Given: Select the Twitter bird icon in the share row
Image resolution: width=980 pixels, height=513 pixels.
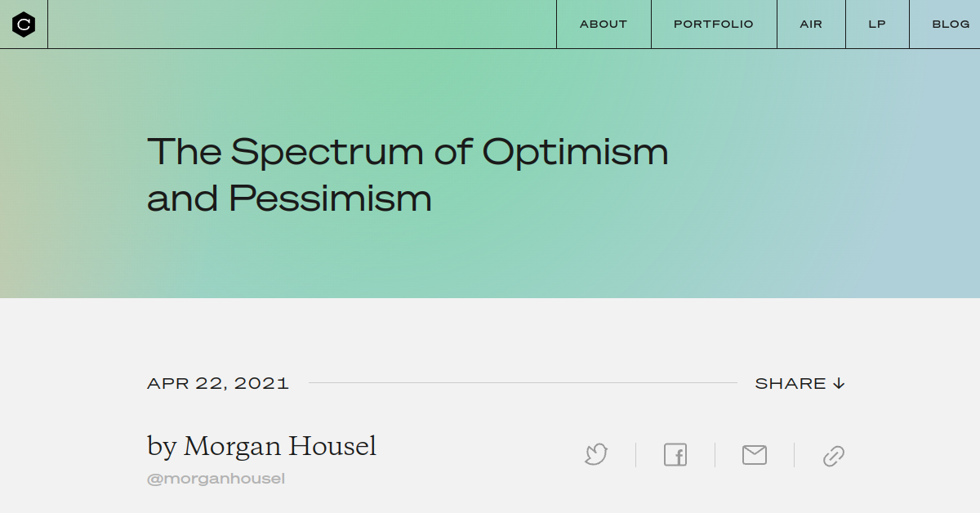Looking at the screenshot, I should [x=595, y=455].
